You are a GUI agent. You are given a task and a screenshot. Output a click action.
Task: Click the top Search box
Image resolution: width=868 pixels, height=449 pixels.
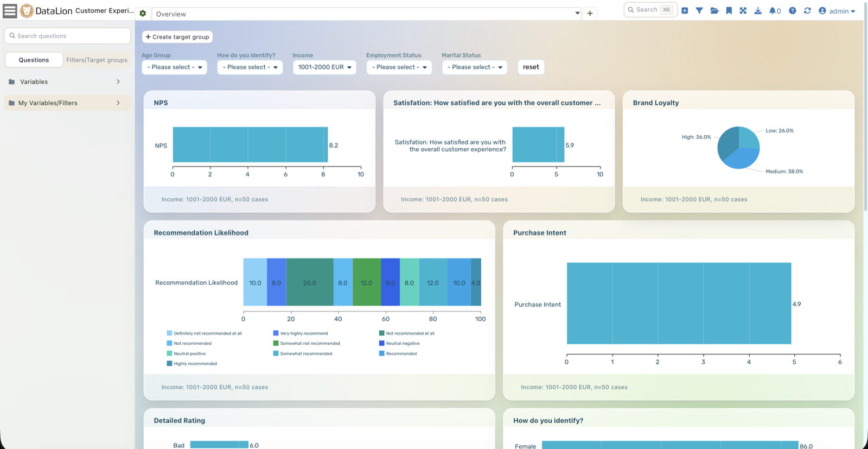coord(650,10)
